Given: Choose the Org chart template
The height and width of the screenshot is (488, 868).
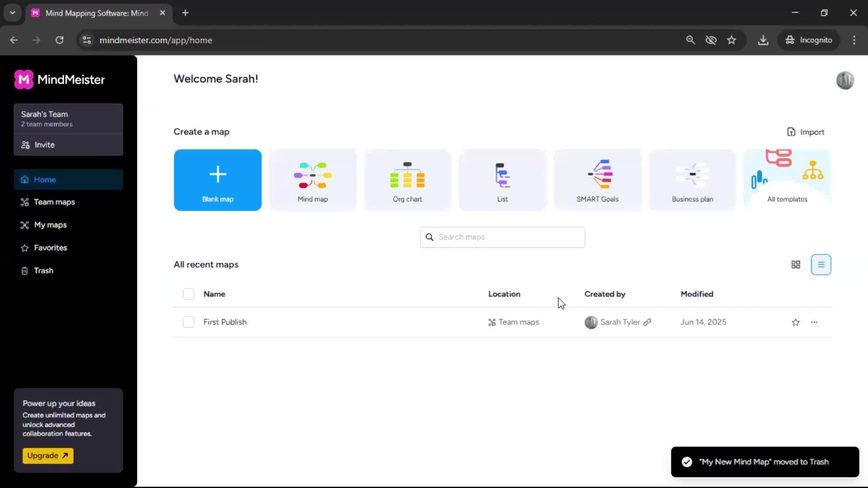Looking at the screenshot, I should tap(407, 180).
